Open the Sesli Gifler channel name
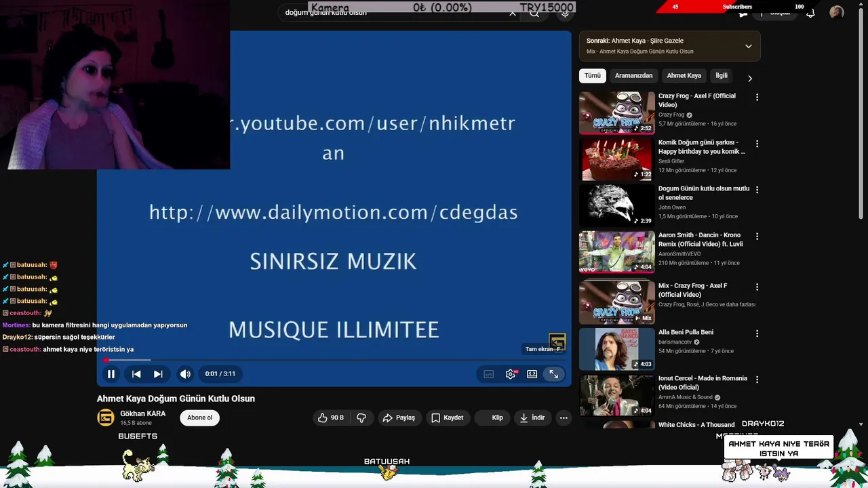This screenshot has width=868, height=488. point(671,161)
